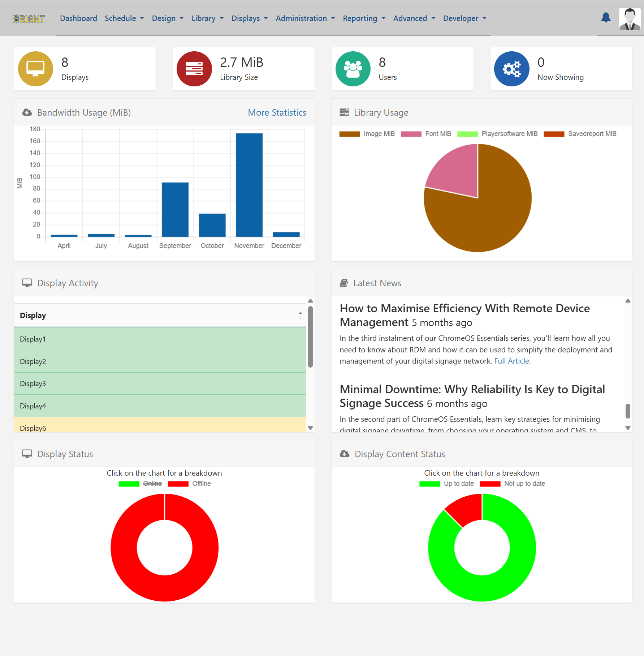The image size is (644, 656).
Task: Open the Reporting menu
Action: [x=364, y=18]
